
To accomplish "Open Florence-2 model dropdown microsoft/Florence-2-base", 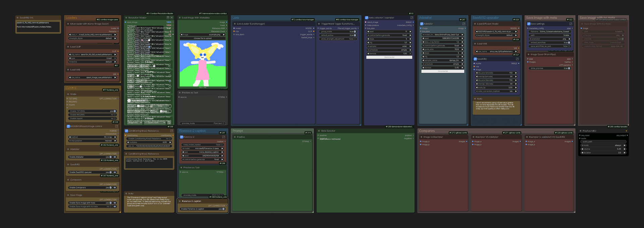I will click(202, 149).
